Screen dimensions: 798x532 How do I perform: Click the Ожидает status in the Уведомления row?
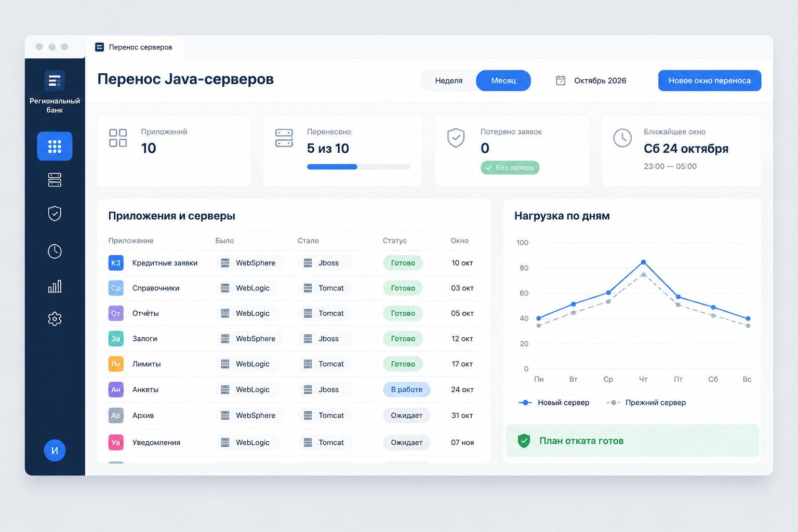tap(407, 443)
